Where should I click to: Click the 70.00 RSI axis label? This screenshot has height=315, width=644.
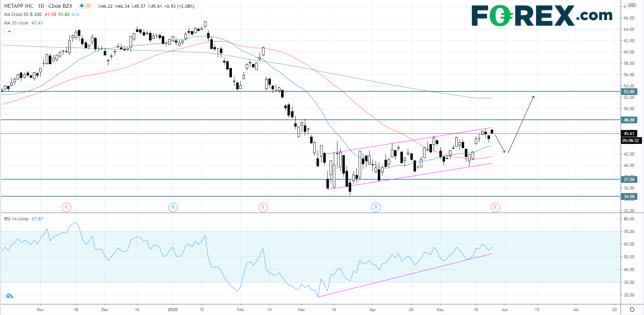click(x=629, y=232)
